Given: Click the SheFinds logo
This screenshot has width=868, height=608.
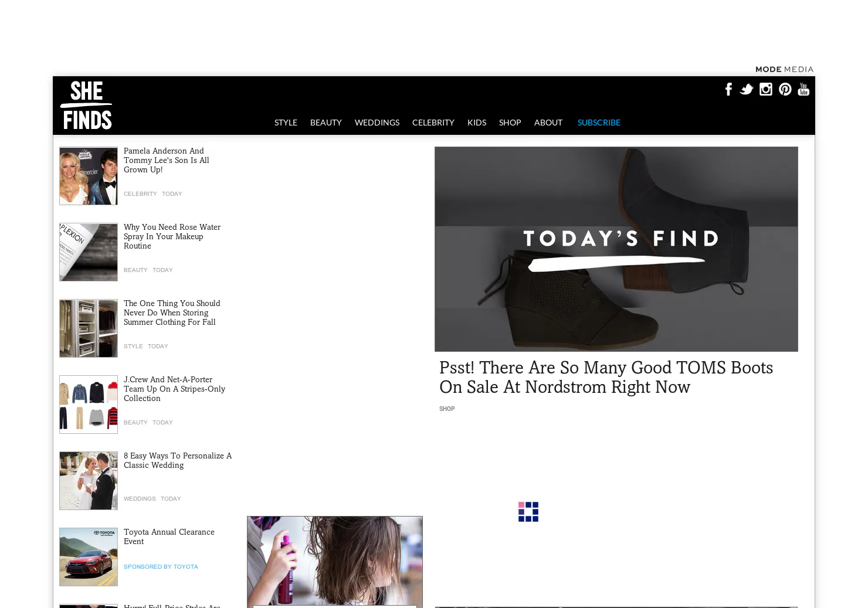Looking at the screenshot, I should 86,106.
